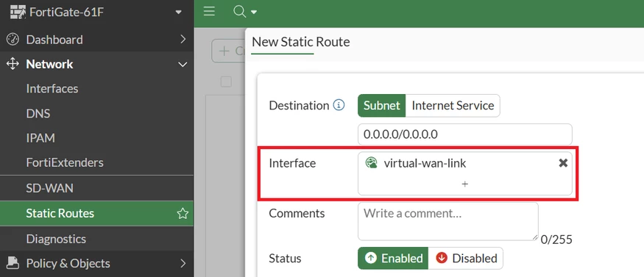Open FortiExtenders page

tap(65, 162)
